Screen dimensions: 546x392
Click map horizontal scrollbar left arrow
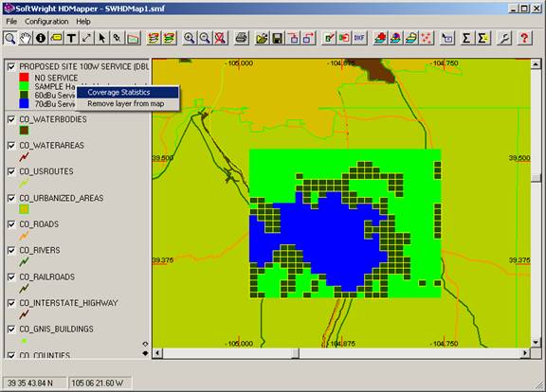click(x=157, y=353)
